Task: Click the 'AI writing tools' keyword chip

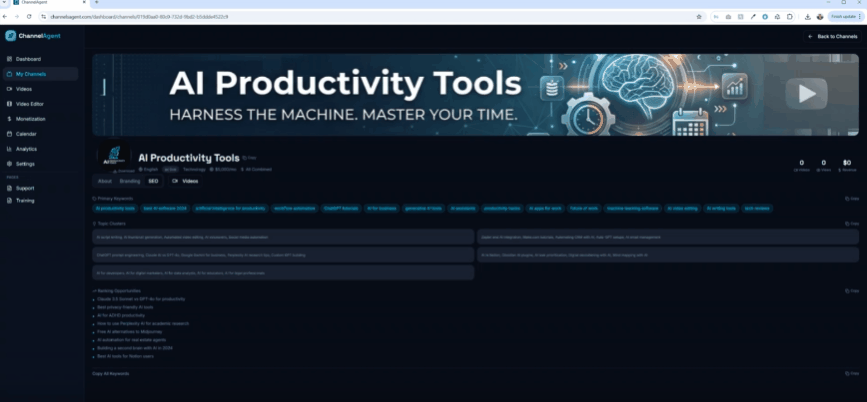Action: 721,208
